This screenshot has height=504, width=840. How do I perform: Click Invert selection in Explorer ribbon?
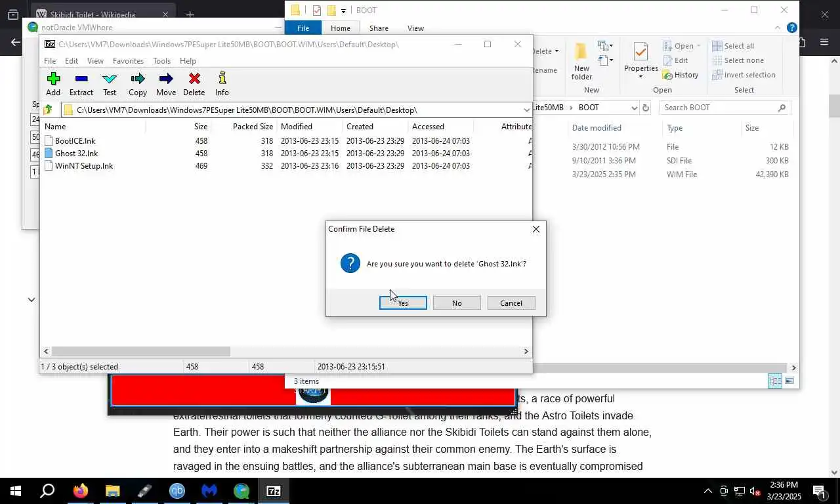pos(744,75)
